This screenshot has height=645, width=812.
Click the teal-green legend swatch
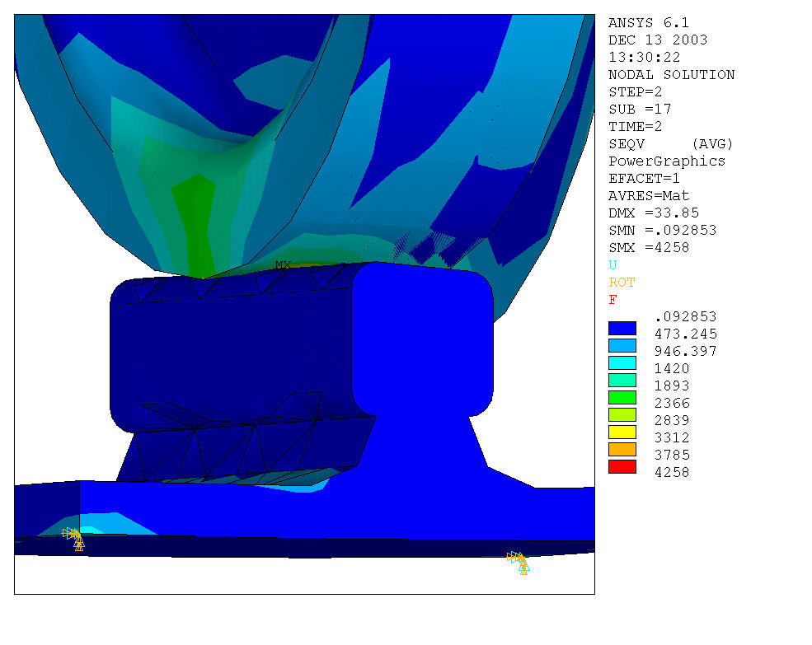tap(622, 380)
